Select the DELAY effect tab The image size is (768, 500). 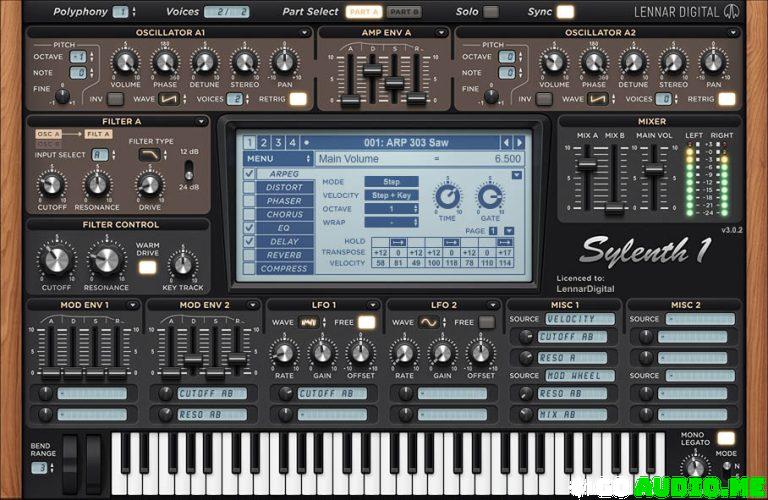tap(284, 241)
